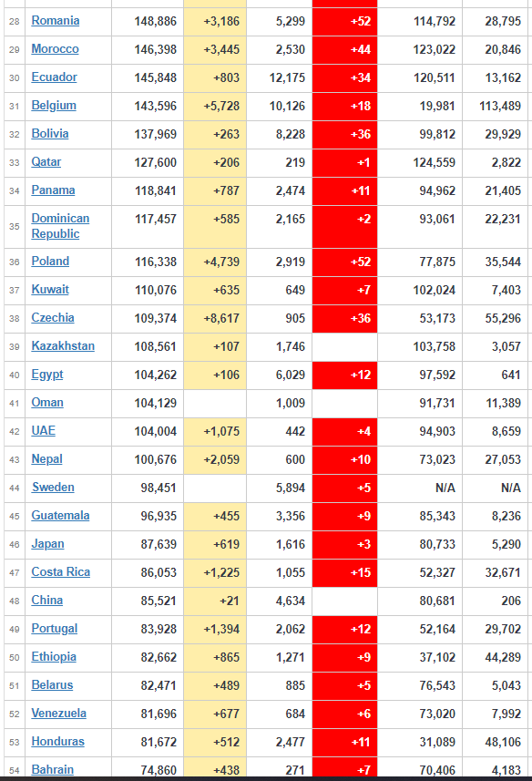Screen dimensions: 532x781
Task: Open the Portugal country link
Action: (55, 629)
